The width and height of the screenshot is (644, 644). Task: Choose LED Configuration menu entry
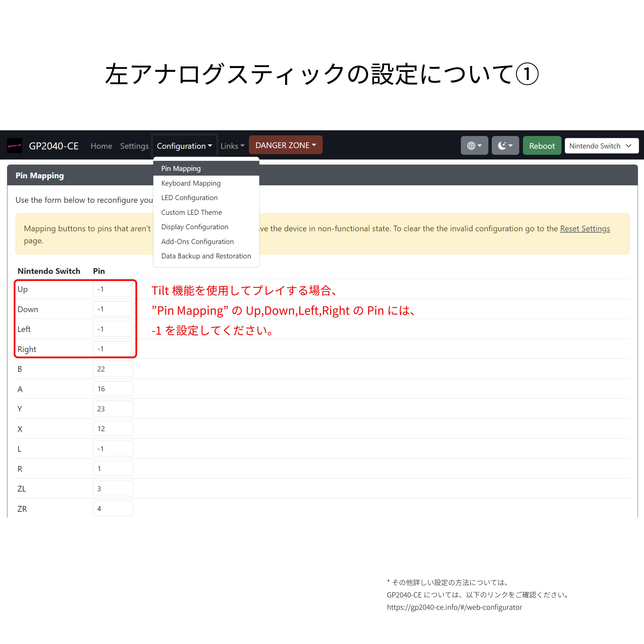pyautogui.click(x=189, y=198)
